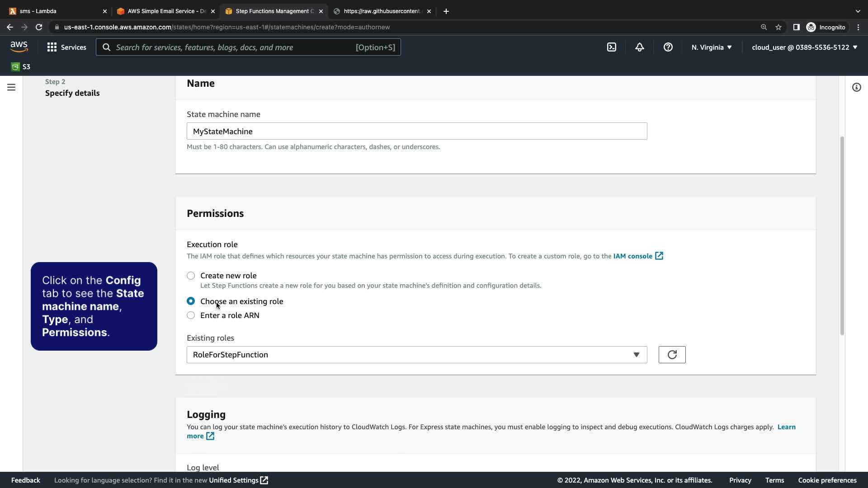
Task: Select the Create new role option
Action: [191, 276]
